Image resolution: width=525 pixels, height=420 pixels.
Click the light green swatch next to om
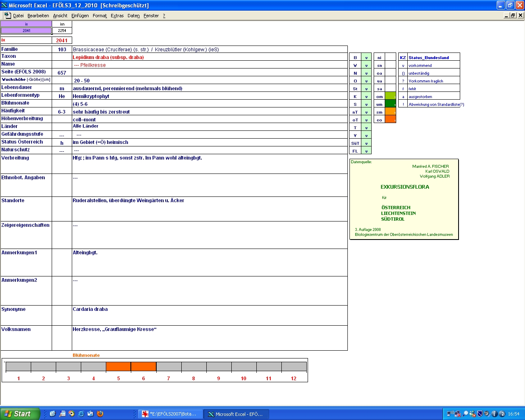click(390, 96)
